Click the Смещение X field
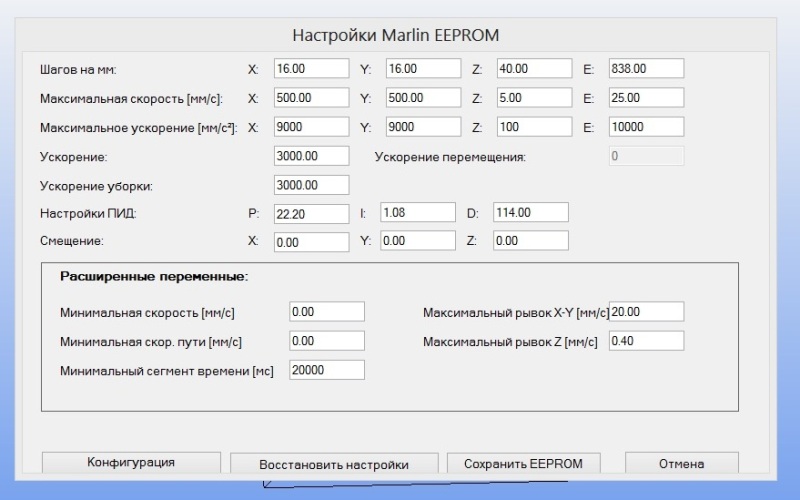800x500 pixels. (x=311, y=242)
